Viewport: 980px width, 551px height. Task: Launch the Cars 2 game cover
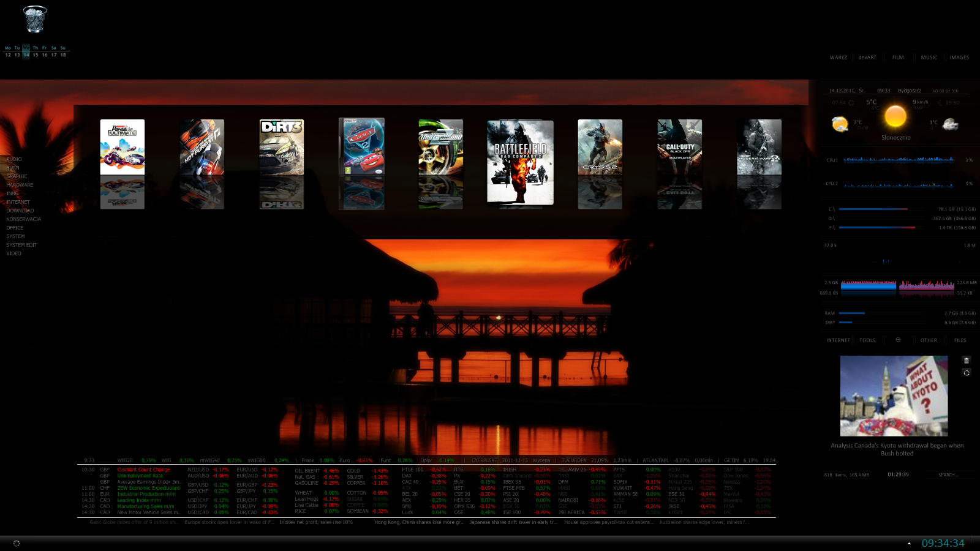click(x=362, y=146)
